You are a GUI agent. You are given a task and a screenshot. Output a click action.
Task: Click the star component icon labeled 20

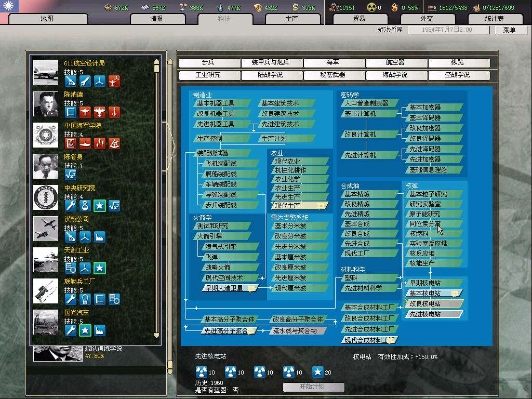317,372
